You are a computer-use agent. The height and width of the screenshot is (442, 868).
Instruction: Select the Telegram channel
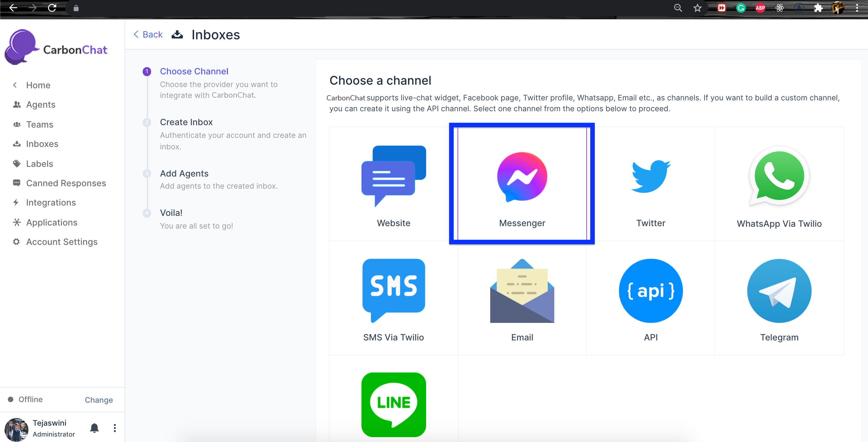[x=779, y=291]
